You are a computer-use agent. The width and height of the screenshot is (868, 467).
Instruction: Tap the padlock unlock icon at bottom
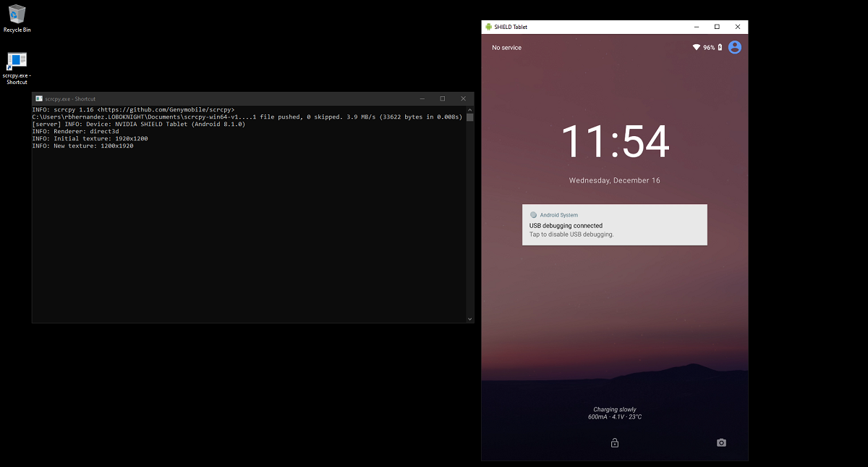pyautogui.click(x=615, y=443)
